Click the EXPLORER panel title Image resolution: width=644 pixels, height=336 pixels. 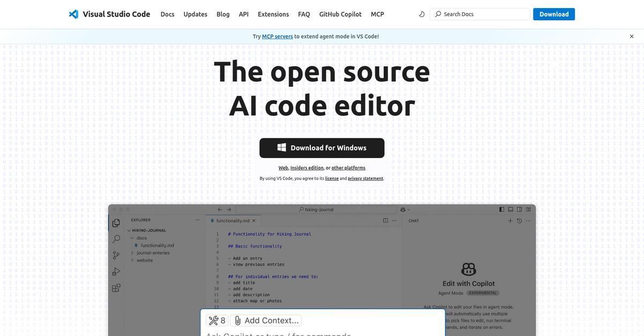tap(141, 220)
